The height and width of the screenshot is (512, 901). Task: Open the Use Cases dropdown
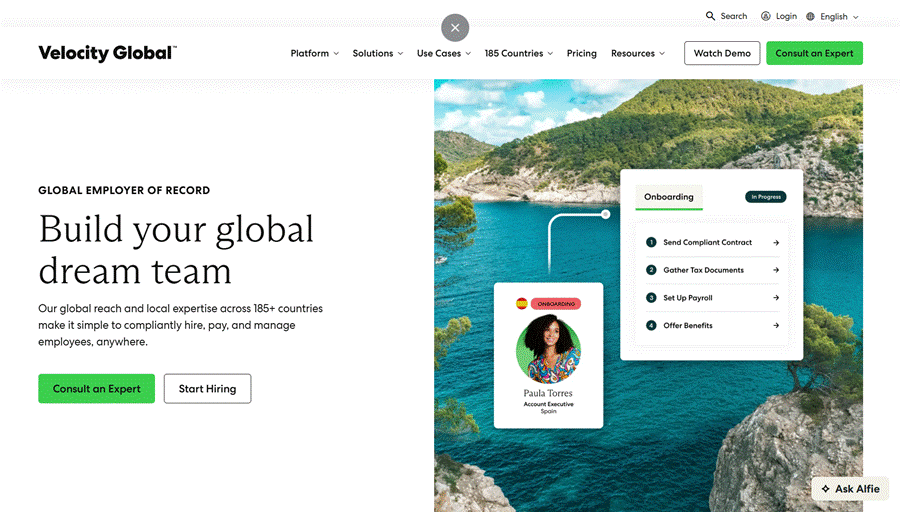coord(443,54)
